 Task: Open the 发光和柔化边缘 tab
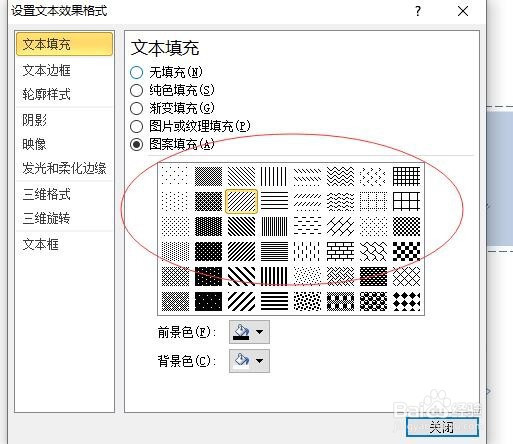[x=64, y=168]
